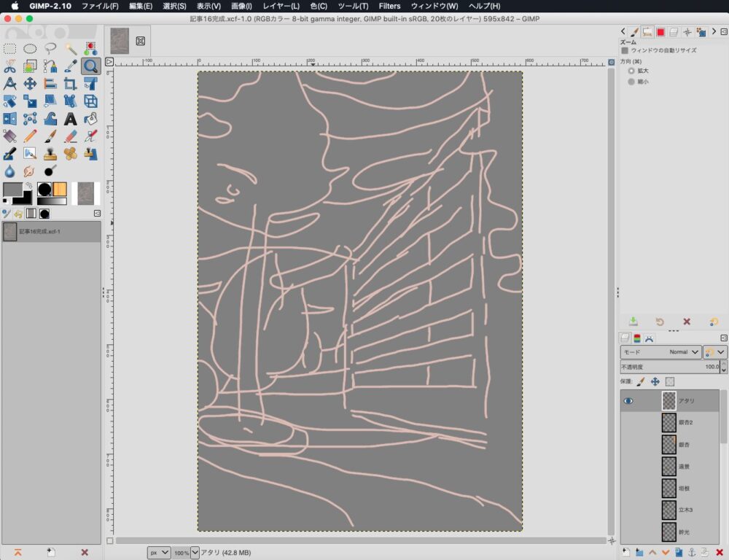Click the anchor layer icon
The image size is (729, 560).
pyautogui.click(x=692, y=552)
